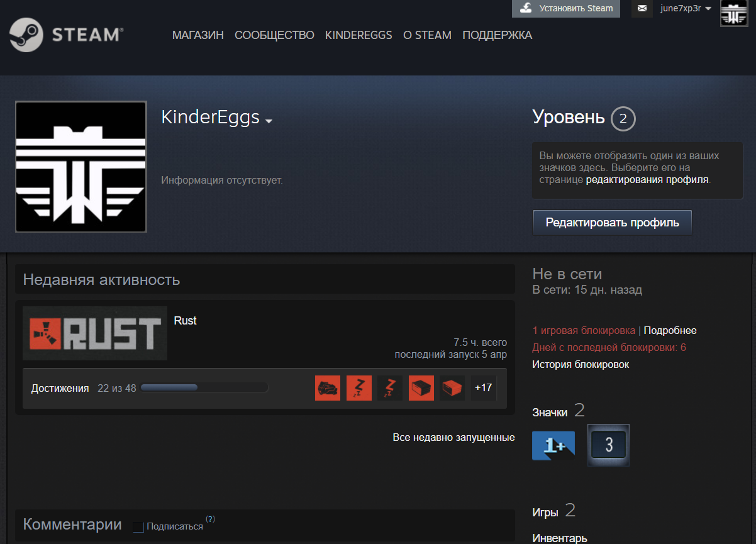Click the small avatar in the top-right corner
This screenshot has width=756, height=544.
733,13
